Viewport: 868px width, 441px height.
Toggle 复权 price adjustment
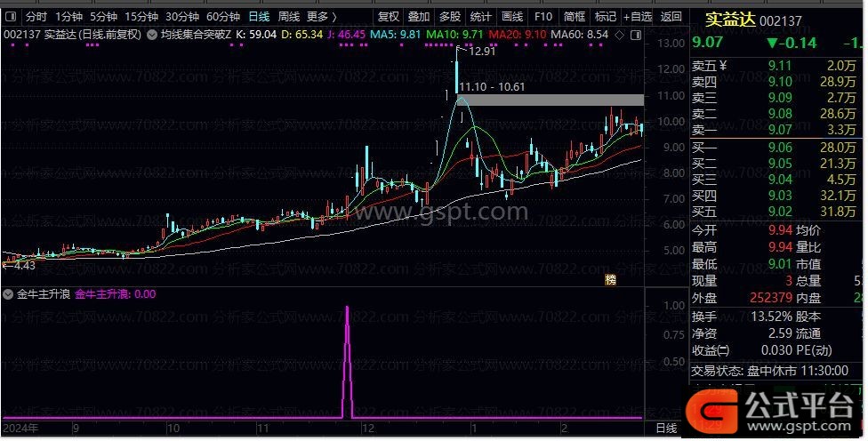[x=389, y=16]
